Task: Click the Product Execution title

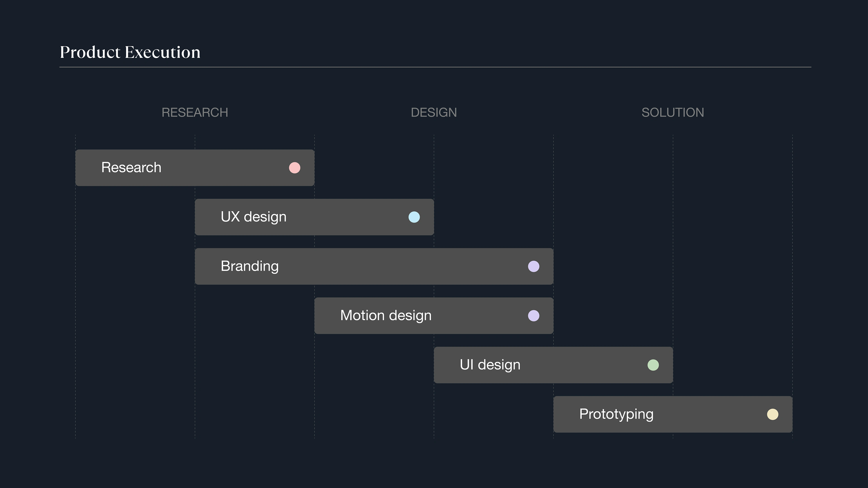Action: [130, 52]
